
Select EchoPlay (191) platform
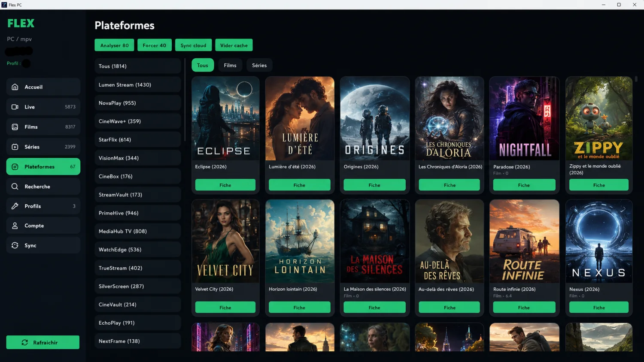138,323
